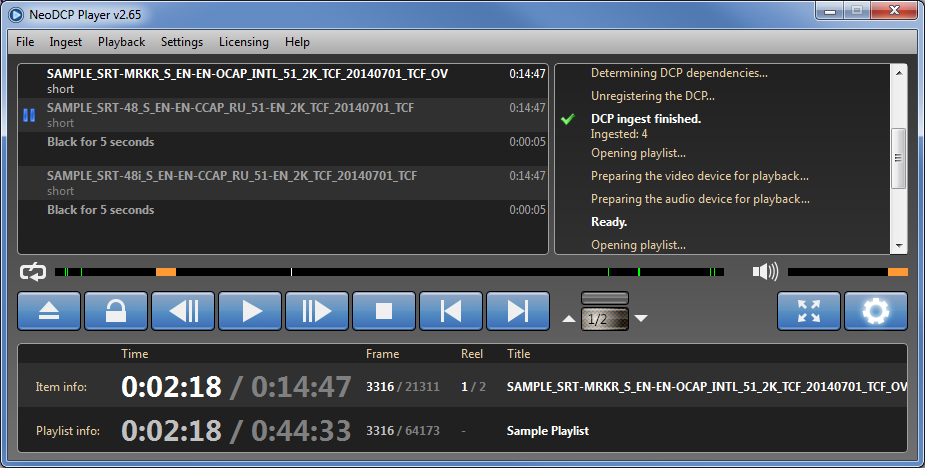The image size is (925, 468).
Task: Click the log scrollbar down arrow
Action: (898, 246)
